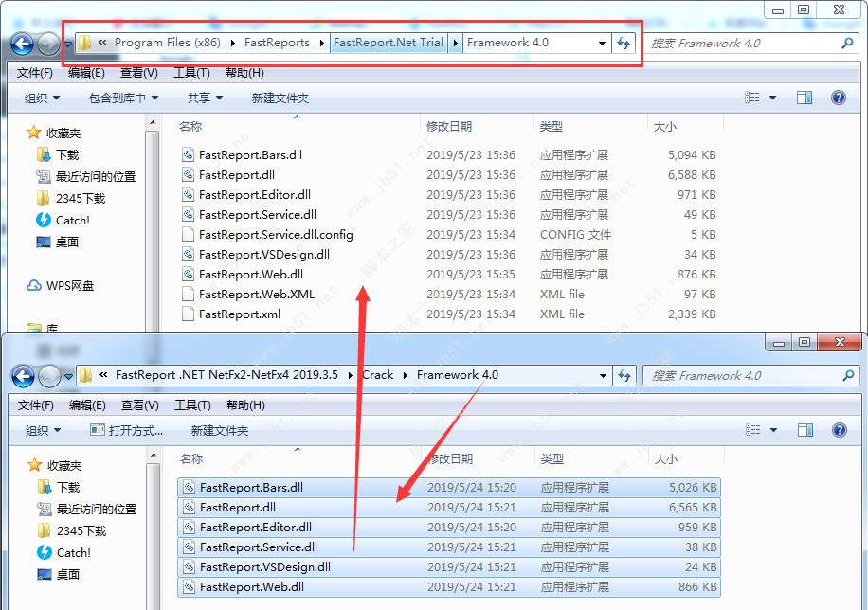Click the folder icon in the address bar breadcrumb
This screenshot has width=868, height=610.
[83, 43]
